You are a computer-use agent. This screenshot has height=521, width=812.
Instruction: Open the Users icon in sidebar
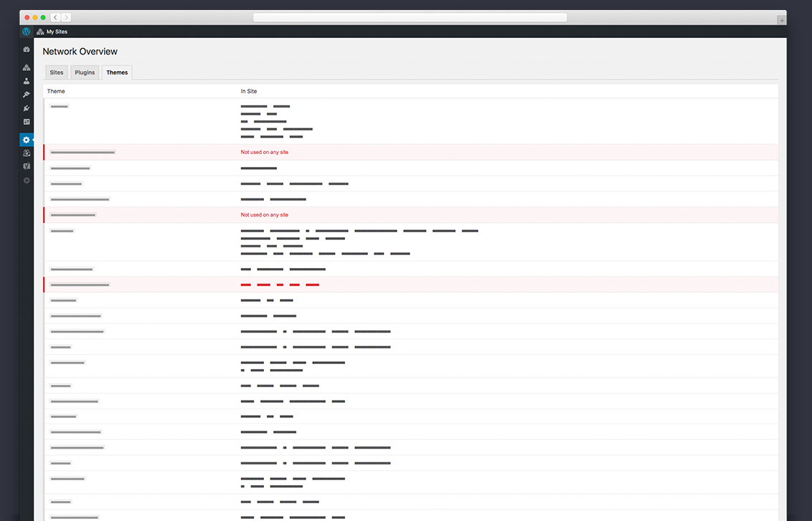point(27,81)
